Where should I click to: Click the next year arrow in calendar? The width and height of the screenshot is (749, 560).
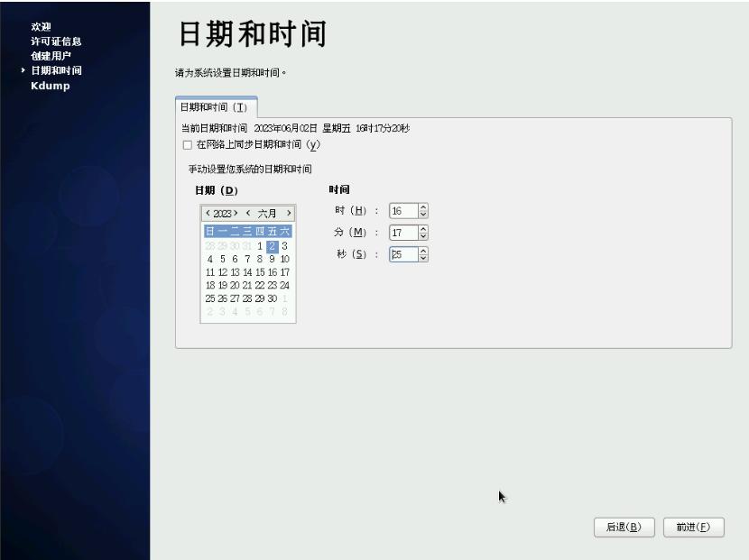pyautogui.click(x=235, y=214)
